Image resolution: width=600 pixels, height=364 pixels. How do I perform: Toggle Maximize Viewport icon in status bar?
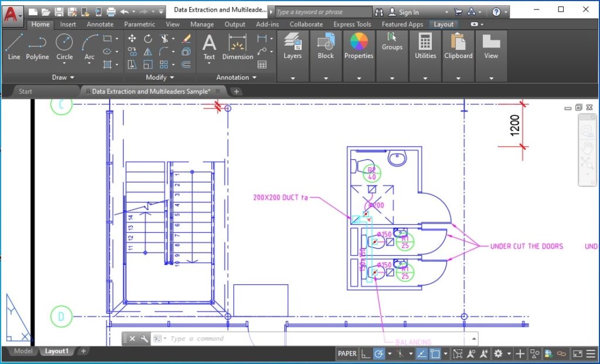tap(458, 353)
